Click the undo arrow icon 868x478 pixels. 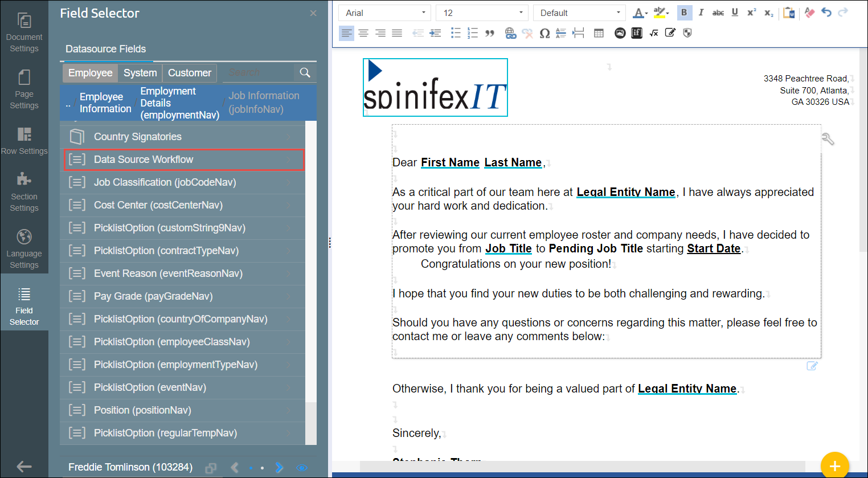826,13
